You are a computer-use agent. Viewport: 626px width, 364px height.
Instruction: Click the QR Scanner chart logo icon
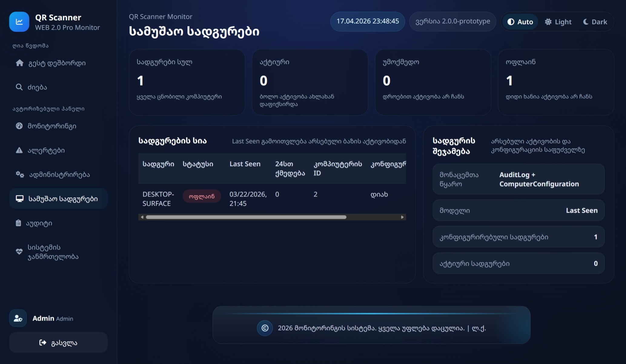(19, 22)
